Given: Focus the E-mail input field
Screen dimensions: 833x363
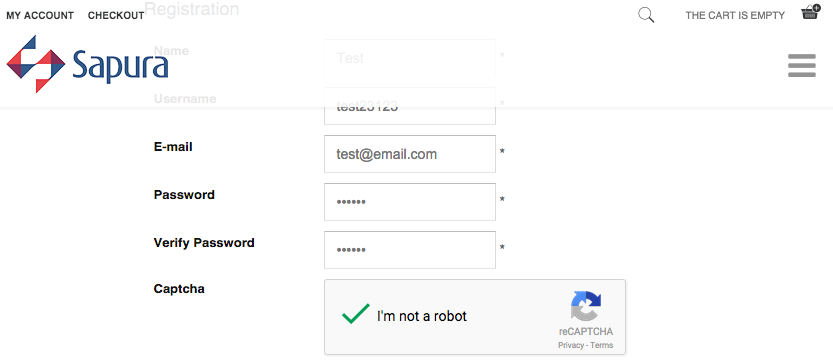Looking at the screenshot, I should pyautogui.click(x=410, y=154).
